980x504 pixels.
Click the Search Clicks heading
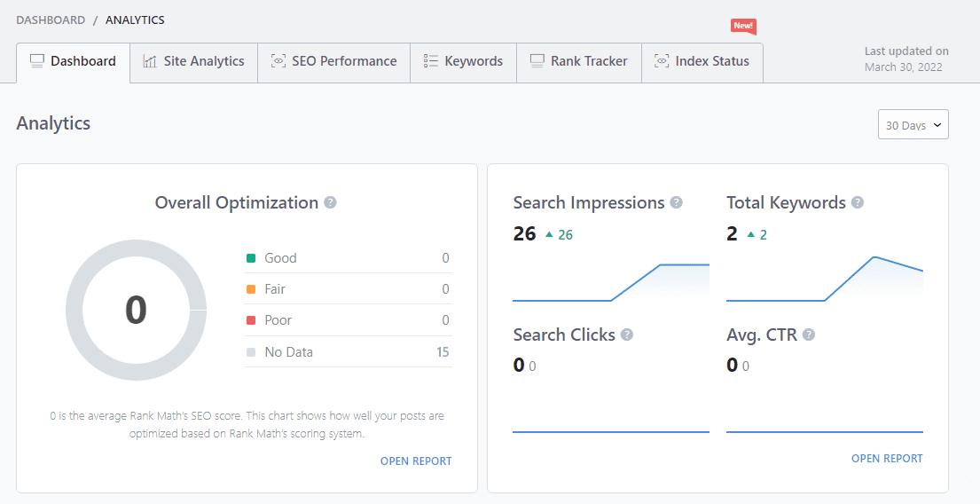(x=564, y=335)
